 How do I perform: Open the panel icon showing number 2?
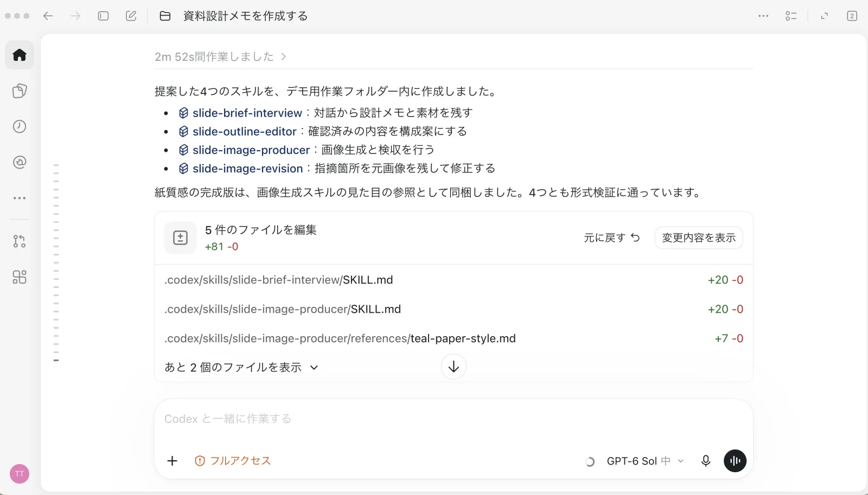[x=852, y=16]
